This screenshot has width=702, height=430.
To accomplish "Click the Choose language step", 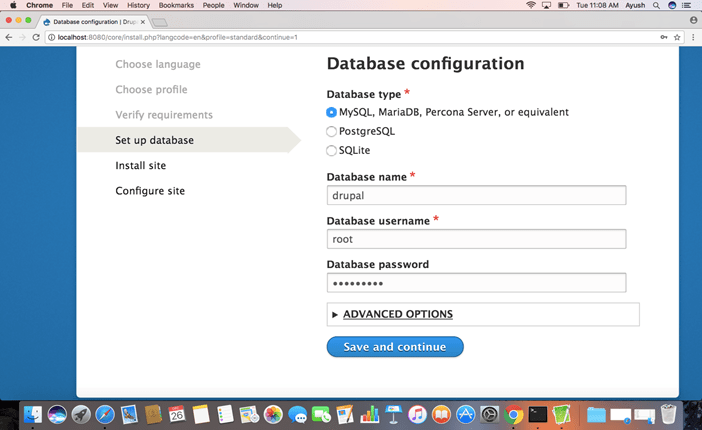I will 158,64.
